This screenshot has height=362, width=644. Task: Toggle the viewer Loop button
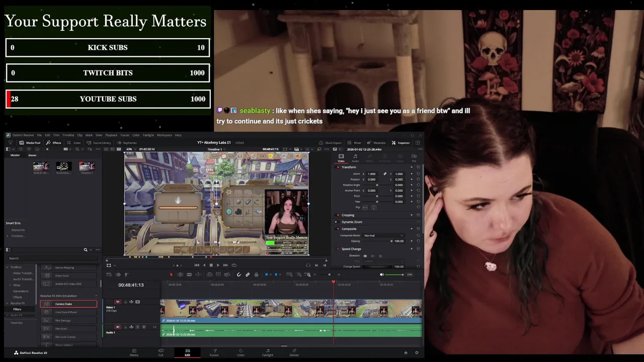click(x=234, y=265)
